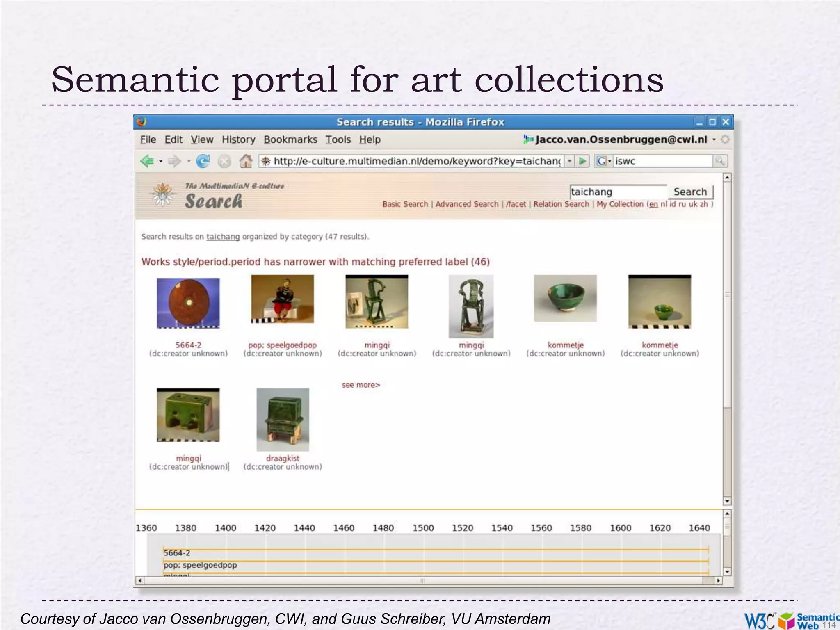Reload the page with Refresh icon
The width and height of the screenshot is (840, 630).
click(203, 161)
